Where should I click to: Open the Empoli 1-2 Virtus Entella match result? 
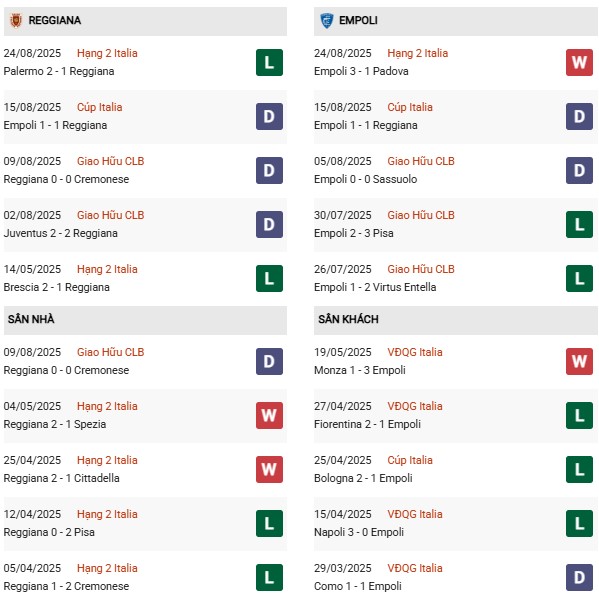(375, 287)
